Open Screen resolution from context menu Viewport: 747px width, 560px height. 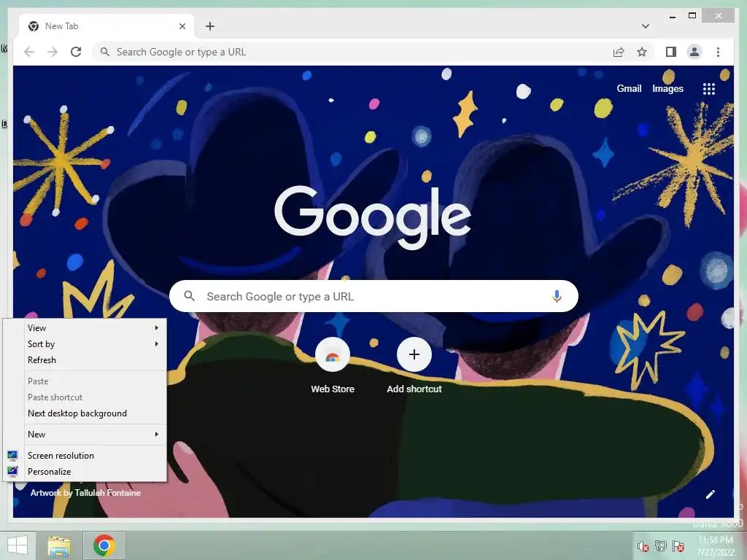coord(85,455)
